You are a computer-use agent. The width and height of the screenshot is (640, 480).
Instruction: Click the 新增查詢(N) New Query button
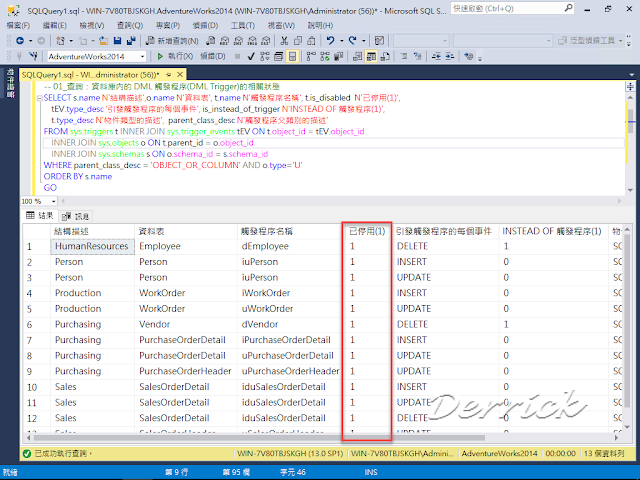[x=172, y=41]
